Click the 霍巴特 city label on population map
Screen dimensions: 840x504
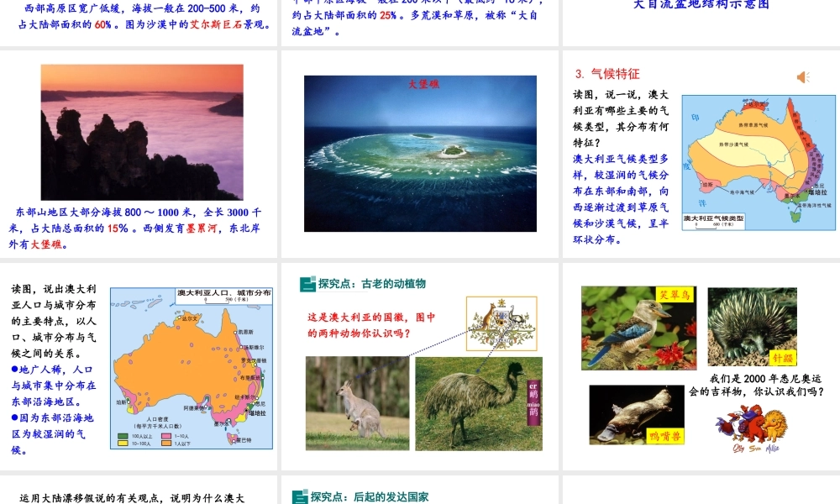[x=244, y=440]
